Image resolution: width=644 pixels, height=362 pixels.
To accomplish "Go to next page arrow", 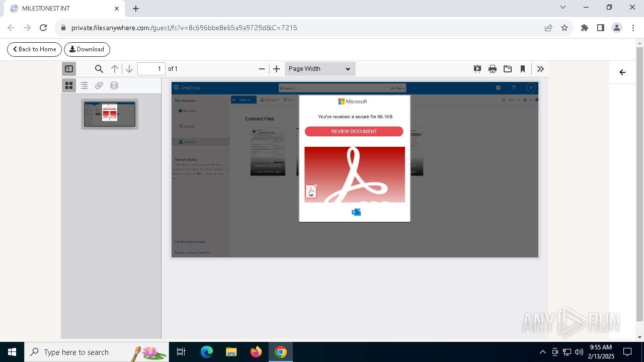I will [129, 69].
